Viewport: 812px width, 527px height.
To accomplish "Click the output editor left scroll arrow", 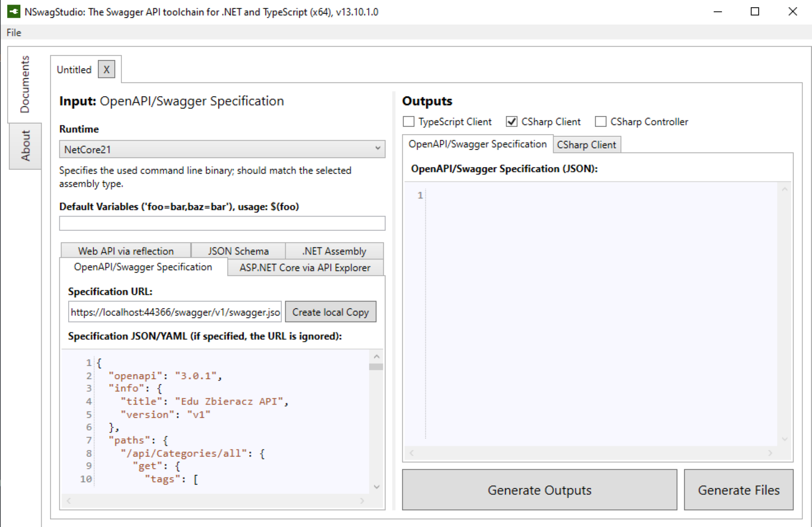I will tap(411, 453).
